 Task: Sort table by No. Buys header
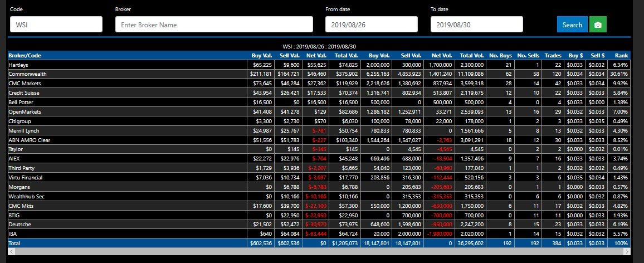500,56
